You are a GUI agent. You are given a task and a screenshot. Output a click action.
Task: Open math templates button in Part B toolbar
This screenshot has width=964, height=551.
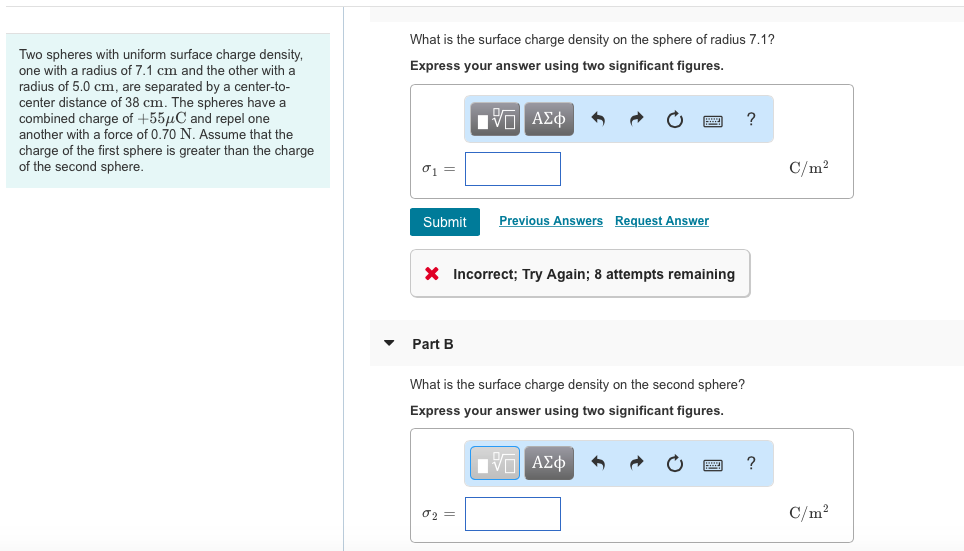coord(495,463)
